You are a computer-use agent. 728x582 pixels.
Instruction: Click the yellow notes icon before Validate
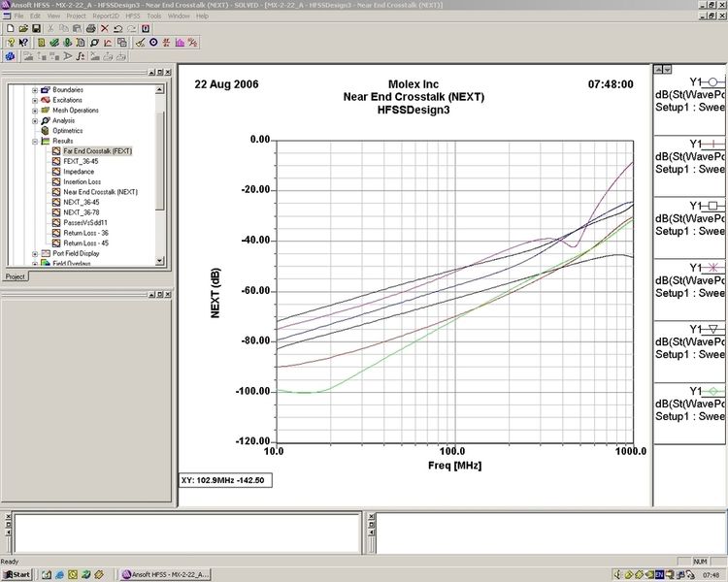pyautogui.click(x=42, y=43)
